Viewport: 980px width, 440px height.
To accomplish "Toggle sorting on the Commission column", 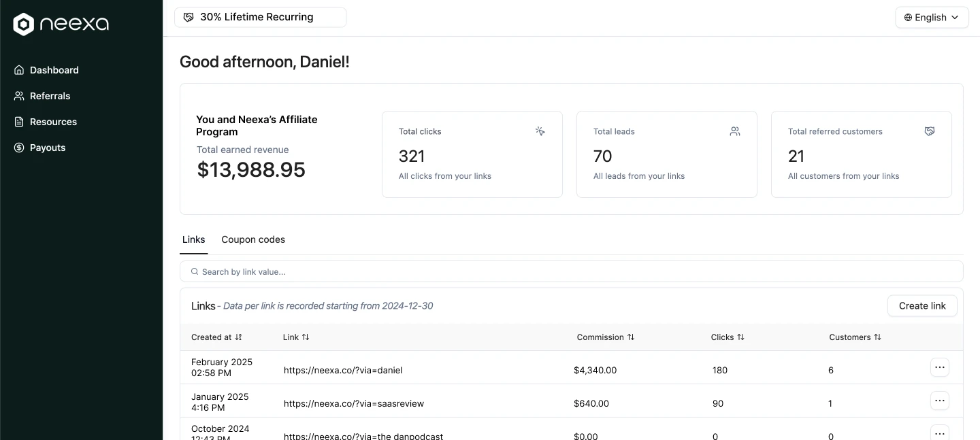I will (630, 337).
